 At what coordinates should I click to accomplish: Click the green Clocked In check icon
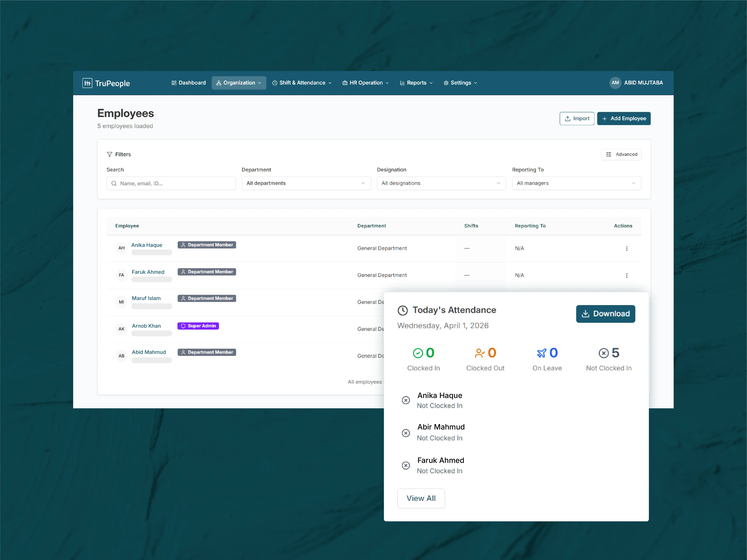pyautogui.click(x=418, y=353)
